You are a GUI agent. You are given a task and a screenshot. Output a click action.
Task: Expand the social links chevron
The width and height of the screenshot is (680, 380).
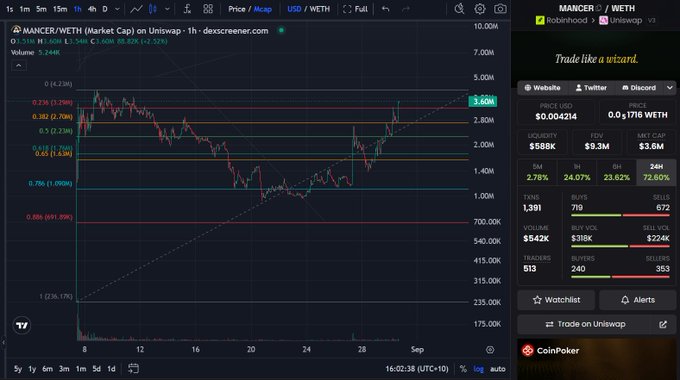pos(670,88)
